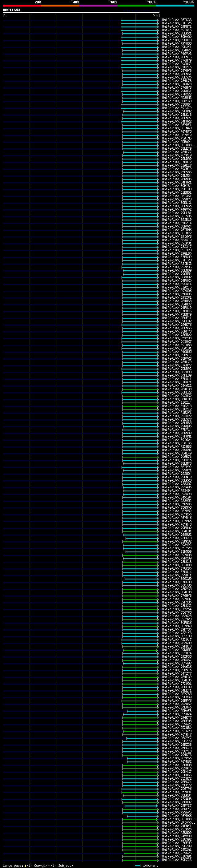This screenshot has width=197, height=868.
Task: Select hit label UniRef100_A4GV03
Action: pyautogui.click(x=177, y=54)
